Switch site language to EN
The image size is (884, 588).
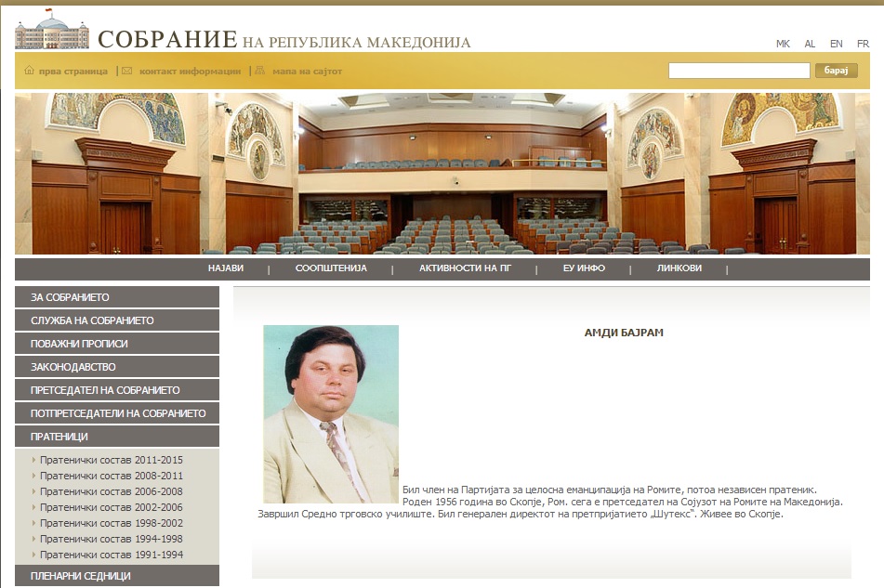tap(837, 44)
